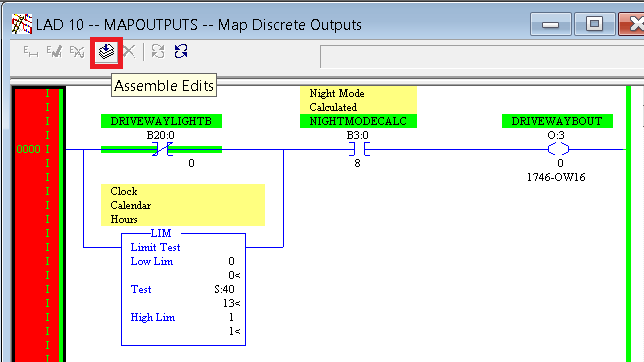Click the NIGHTMODECALC symbol label
The width and height of the screenshot is (644, 362).
coord(358,121)
